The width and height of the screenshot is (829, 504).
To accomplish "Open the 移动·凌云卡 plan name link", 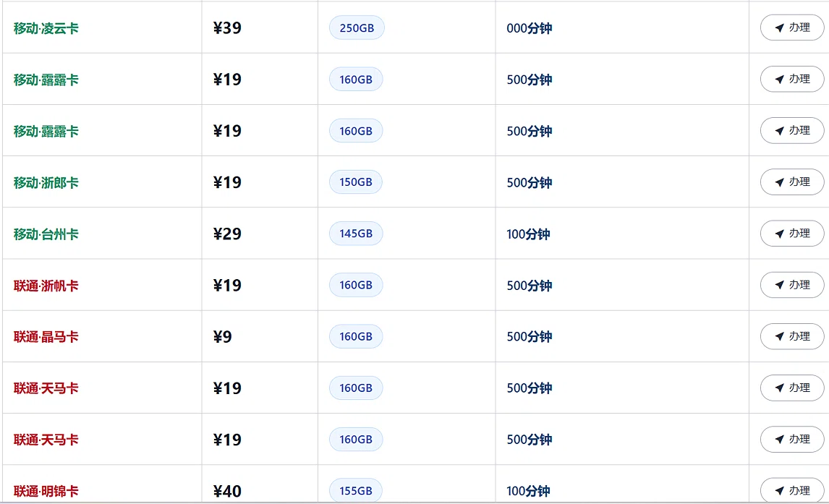I will coord(46,28).
